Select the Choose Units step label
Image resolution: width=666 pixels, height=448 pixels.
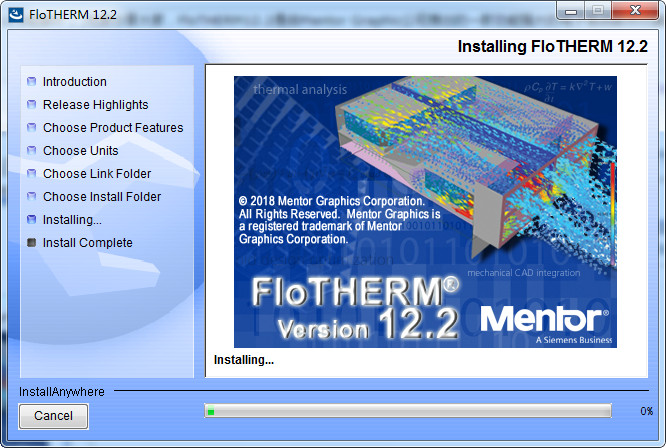[x=81, y=150]
